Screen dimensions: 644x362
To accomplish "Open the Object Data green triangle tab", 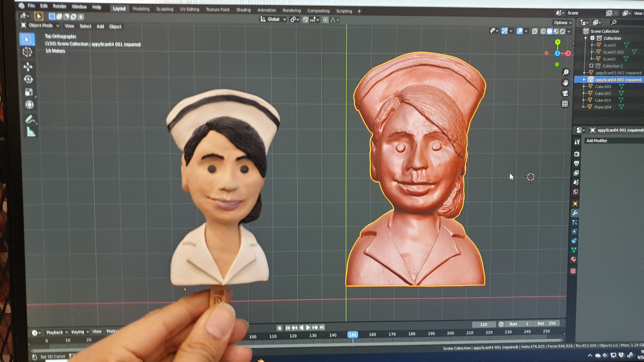I will 574,250.
